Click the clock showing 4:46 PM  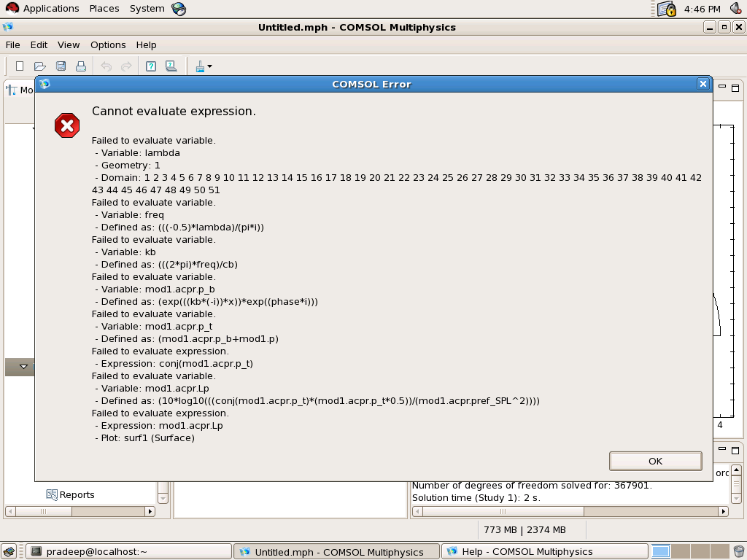[x=703, y=9]
